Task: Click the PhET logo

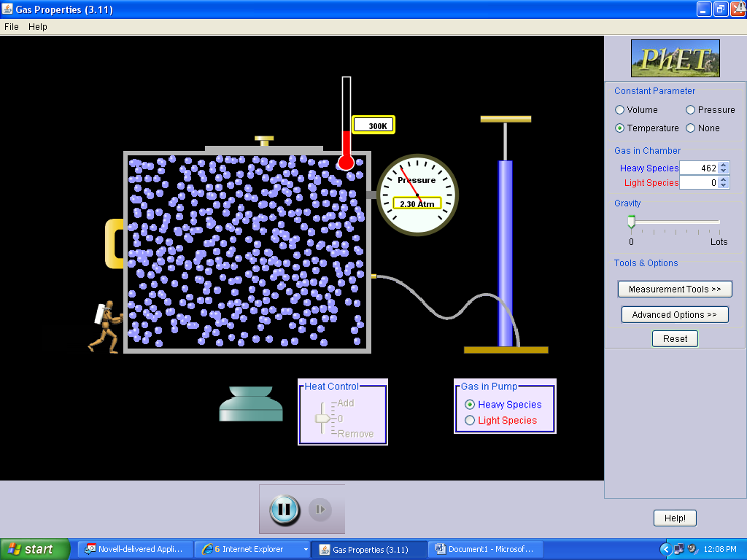Action: point(675,58)
